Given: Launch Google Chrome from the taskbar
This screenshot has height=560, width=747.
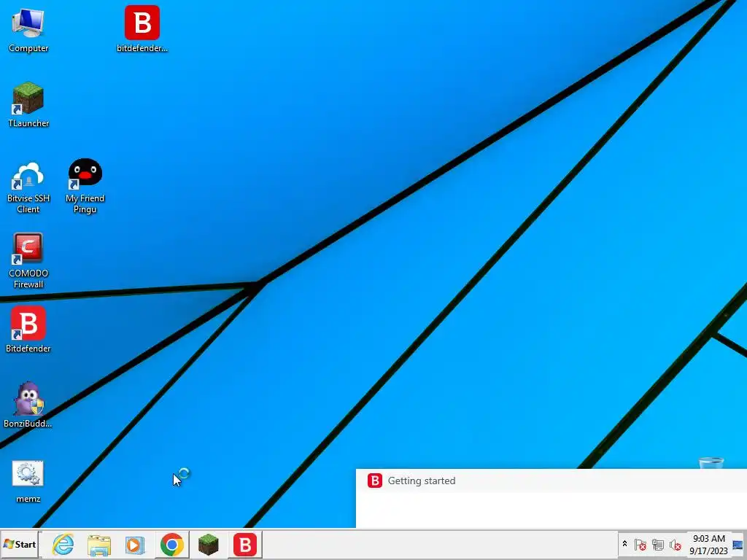Looking at the screenshot, I should pyautogui.click(x=172, y=544).
